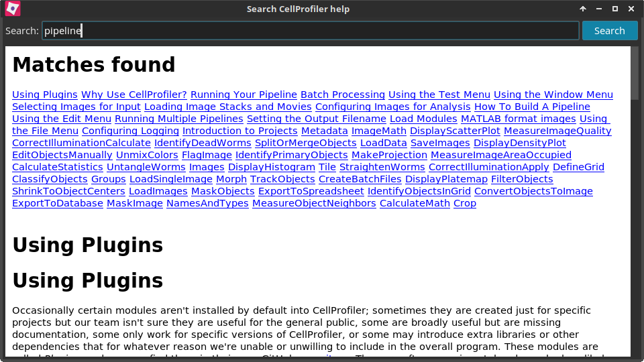Open the 'Using the Edit Menu' link
644x362 pixels.
(x=62, y=119)
